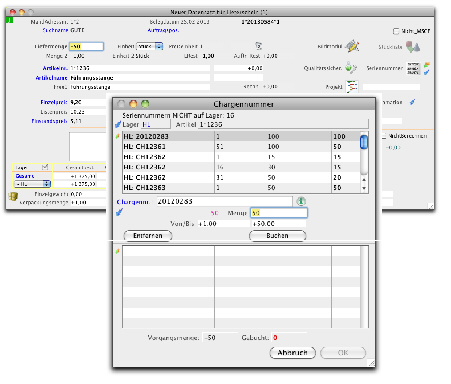451x384 pixels.
Task: Click the Abbruch button
Action: tap(292, 353)
